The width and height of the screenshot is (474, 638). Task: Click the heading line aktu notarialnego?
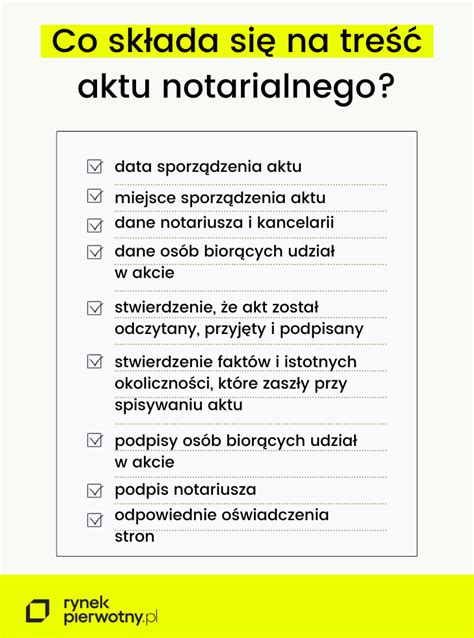[236, 87]
